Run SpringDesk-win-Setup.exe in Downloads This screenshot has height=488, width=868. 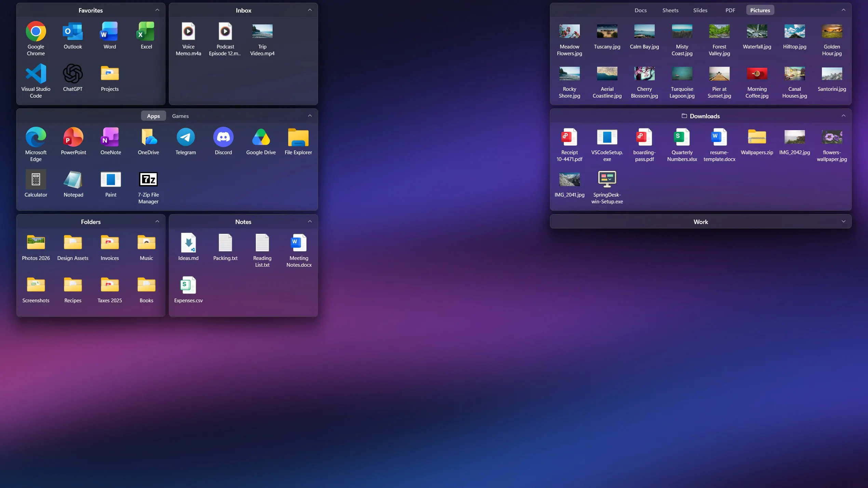click(x=607, y=180)
